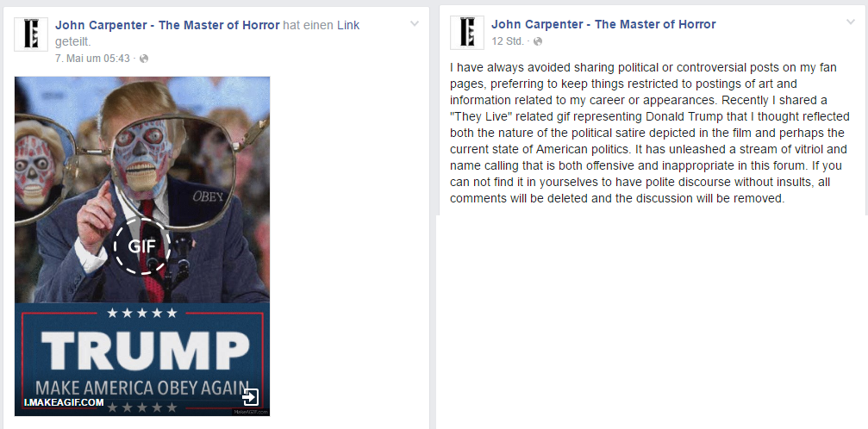The image size is (868, 429).
Task: Open the '12 Std.' post timestamp
Action: point(507,41)
